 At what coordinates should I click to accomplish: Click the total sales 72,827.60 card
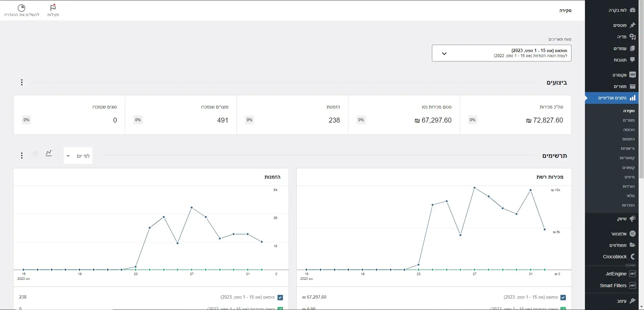[515, 115]
